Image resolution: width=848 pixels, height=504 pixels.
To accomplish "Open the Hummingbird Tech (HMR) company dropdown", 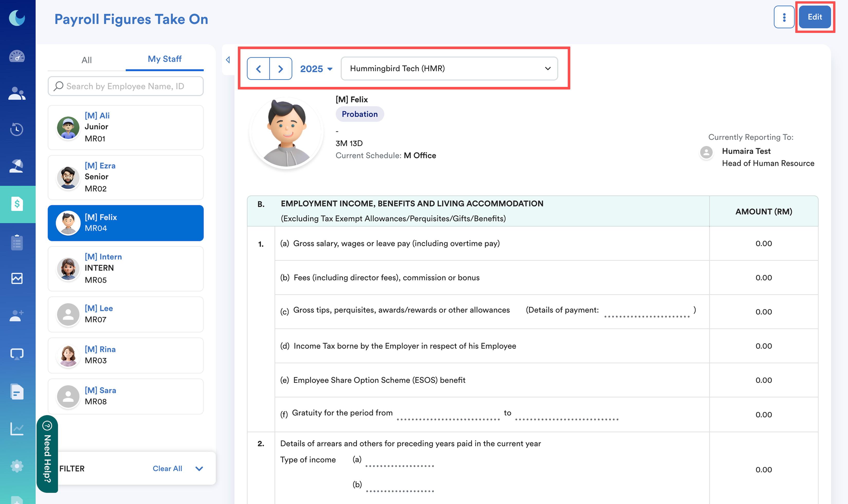I will click(449, 69).
